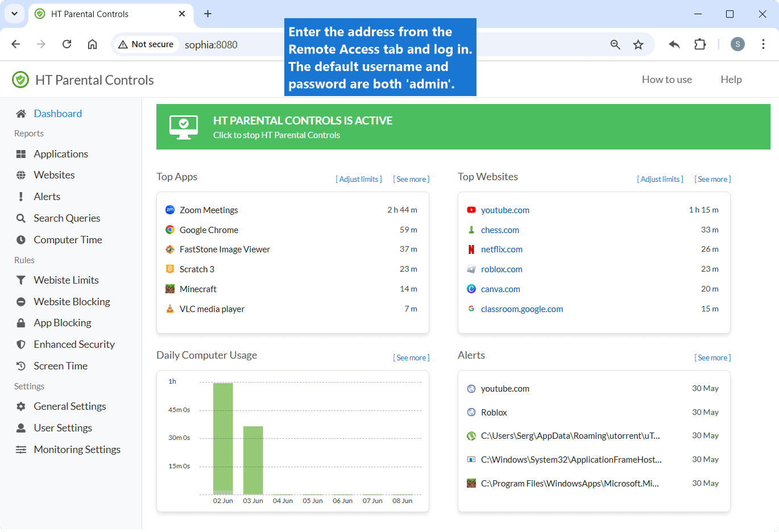Open the browser profile avatar S

click(737, 44)
